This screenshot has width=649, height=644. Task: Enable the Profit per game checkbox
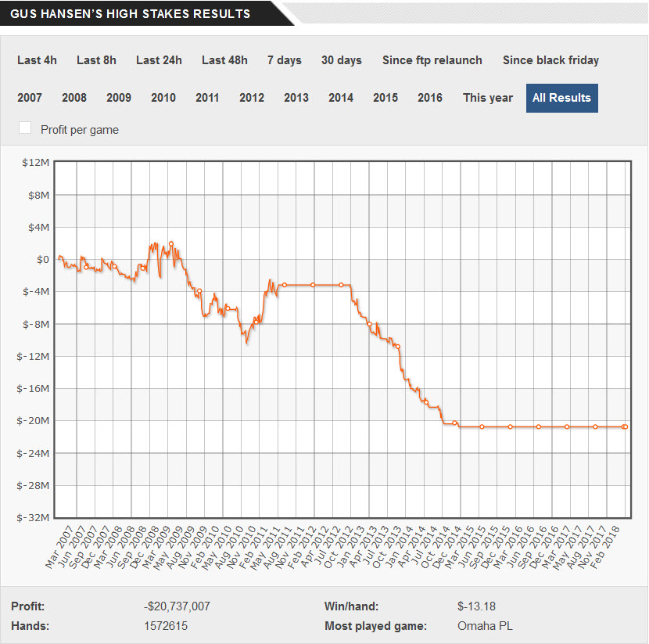pos(25,128)
